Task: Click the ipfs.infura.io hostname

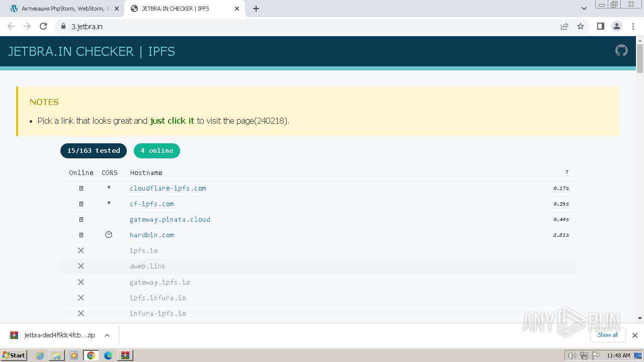Action: point(158,298)
